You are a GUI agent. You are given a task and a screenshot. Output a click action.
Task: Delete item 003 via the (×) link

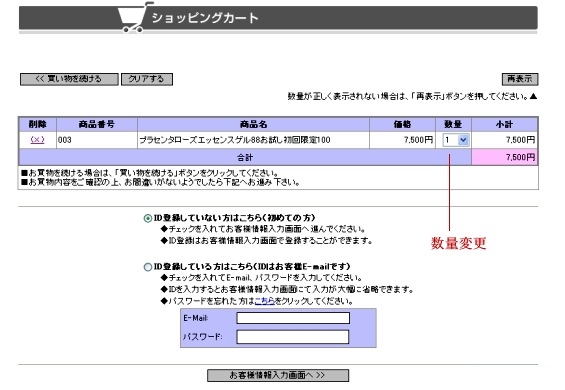[37, 140]
